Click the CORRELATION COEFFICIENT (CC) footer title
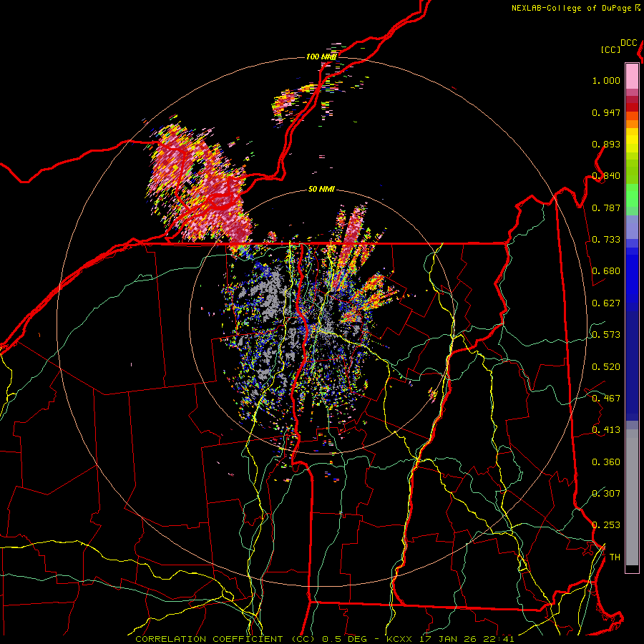The height and width of the screenshot is (644, 644). pos(225,639)
